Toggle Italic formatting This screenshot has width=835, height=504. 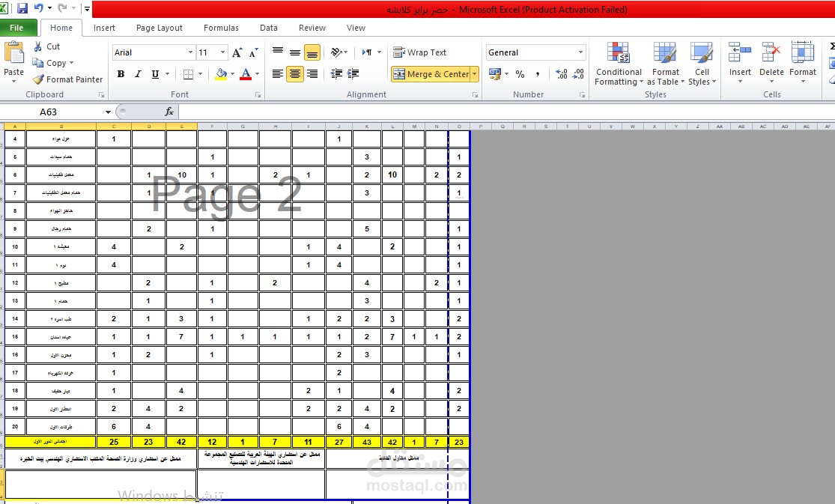tap(138, 74)
